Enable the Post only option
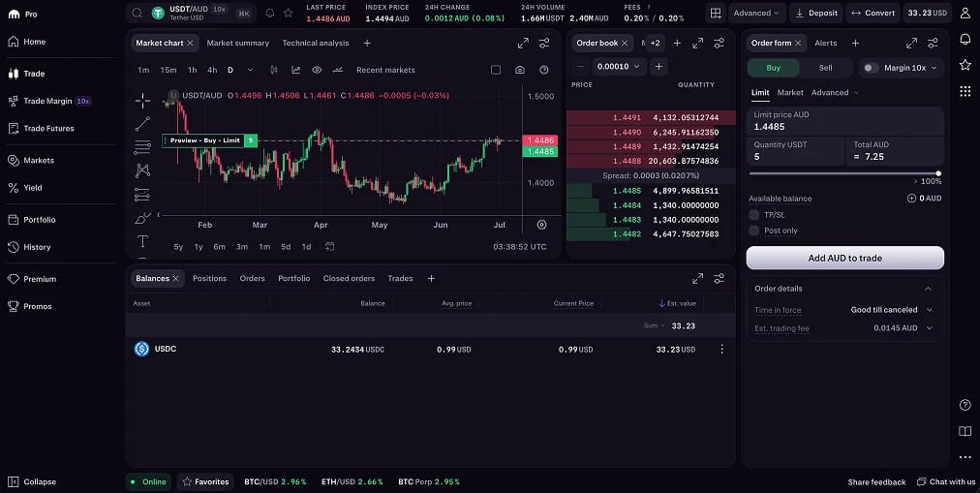 pyautogui.click(x=753, y=231)
